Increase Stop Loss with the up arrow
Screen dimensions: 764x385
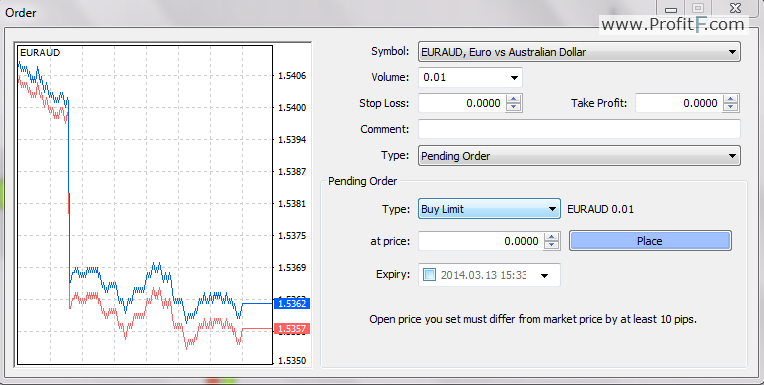tap(514, 98)
